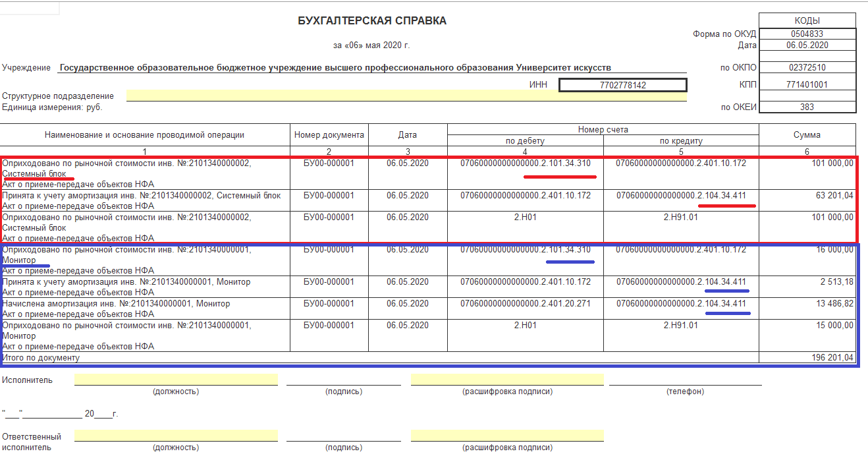The image size is (868, 464).
Task: Select the ОКПО code cell 02372510
Action: pyautogui.click(x=807, y=68)
